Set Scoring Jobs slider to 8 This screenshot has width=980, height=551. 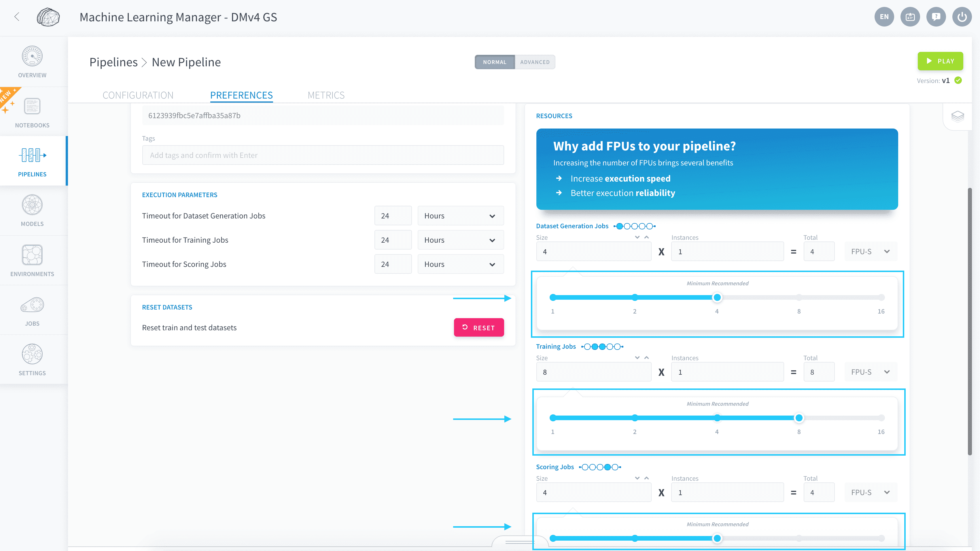(799, 538)
